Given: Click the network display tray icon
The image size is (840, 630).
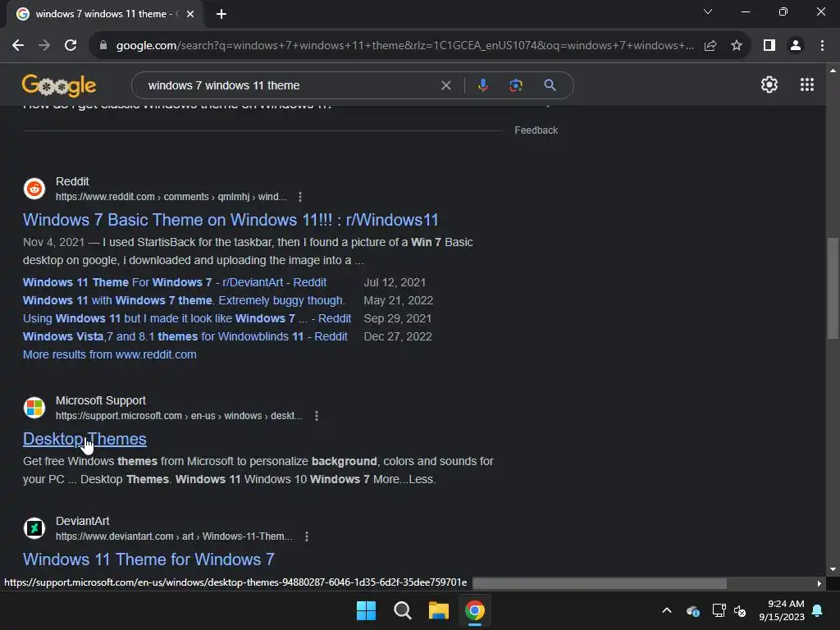Looking at the screenshot, I should pyautogui.click(x=719, y=610).
